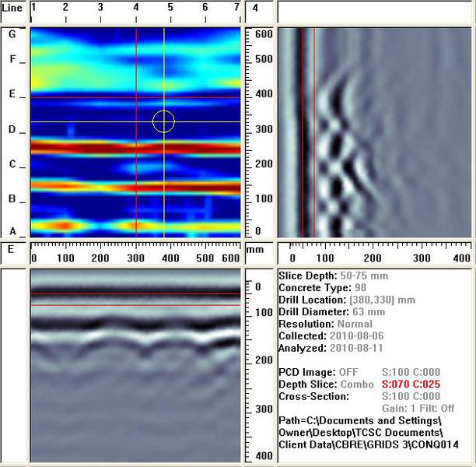Select line number 3 in top ruler
This screenshot has height=467, width=476.
(x=100, y=7)
